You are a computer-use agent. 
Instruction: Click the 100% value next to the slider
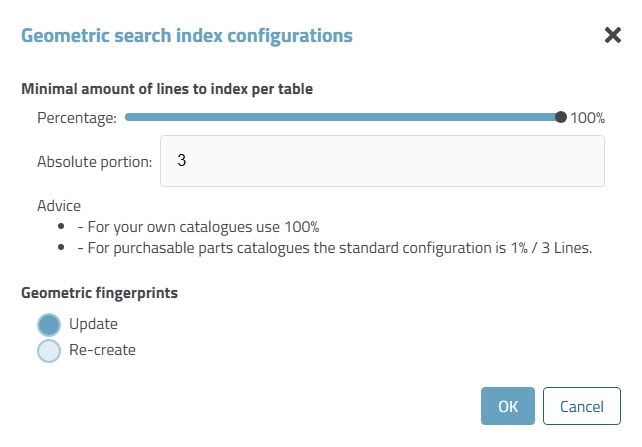click(588, 117)
